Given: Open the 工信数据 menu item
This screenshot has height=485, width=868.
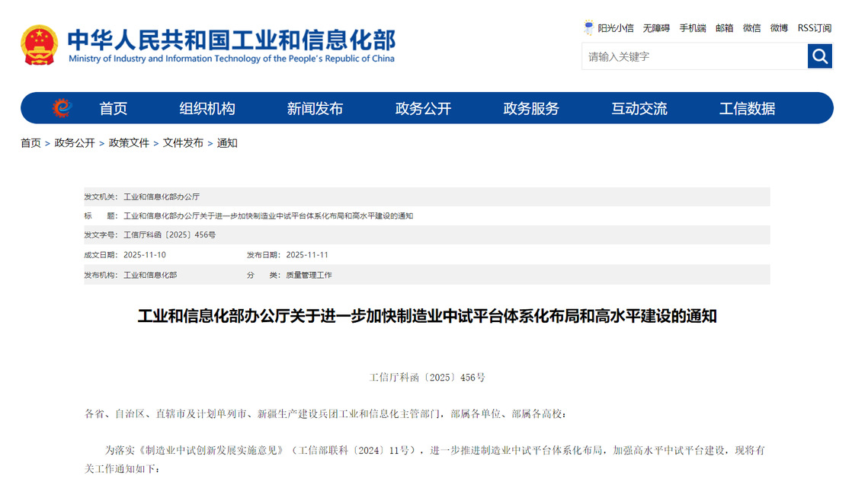Looking at the screenshot, I should coord(747,109).
